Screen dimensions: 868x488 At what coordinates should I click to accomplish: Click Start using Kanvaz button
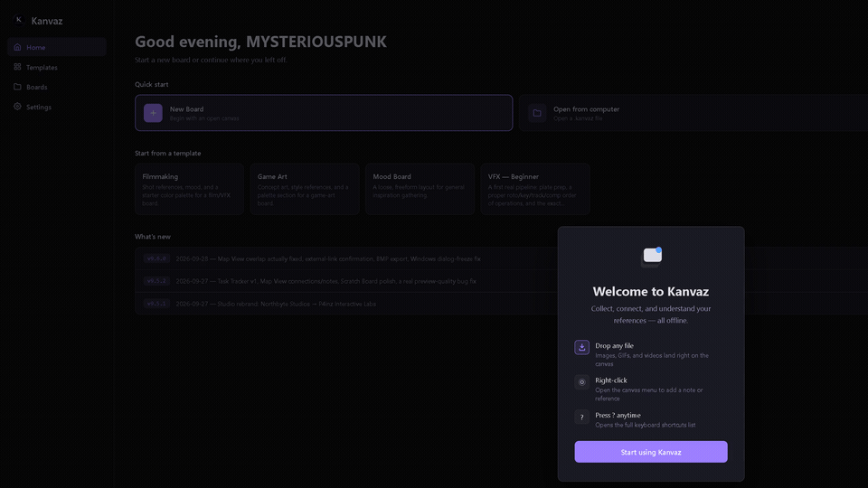tap(651, 452)
